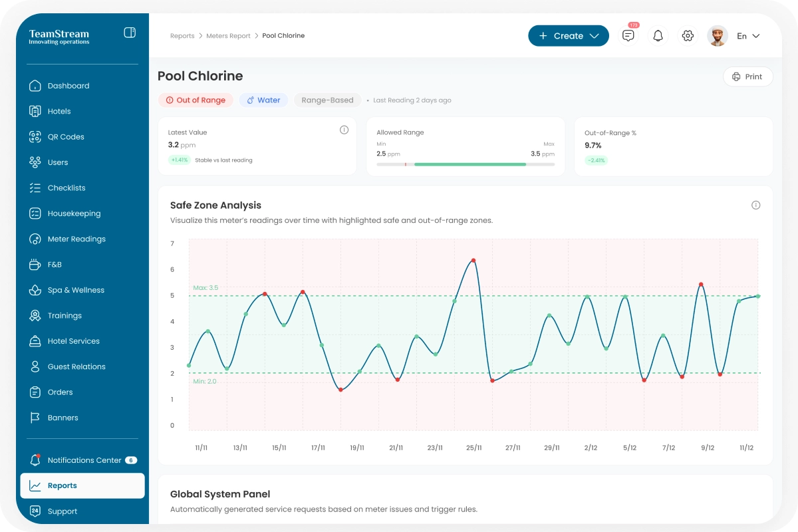Open the messages chat icon
The width and height of the screenshot is (798, 532).
pyautogui.click(x=628, y=36)
